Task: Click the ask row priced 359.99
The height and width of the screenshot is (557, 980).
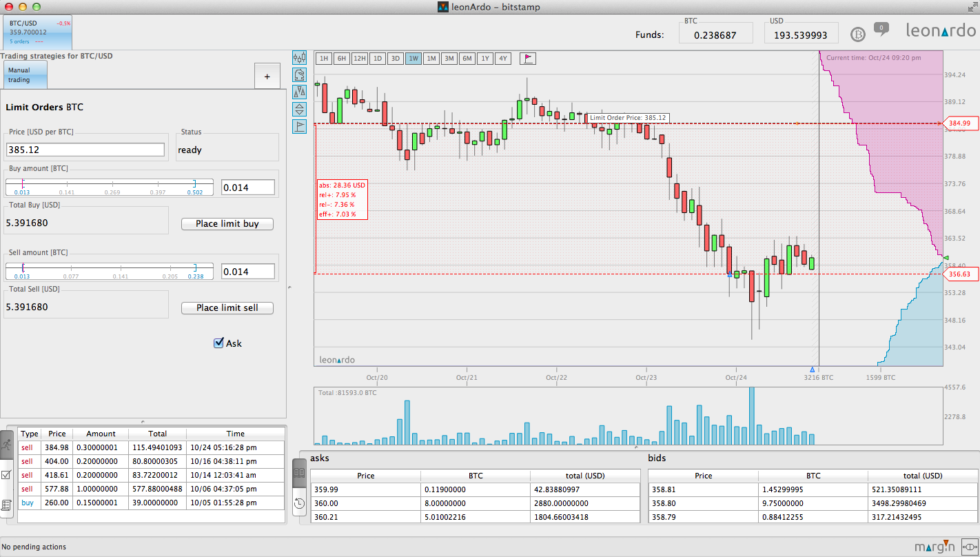Action: click(x=476, y=489)
